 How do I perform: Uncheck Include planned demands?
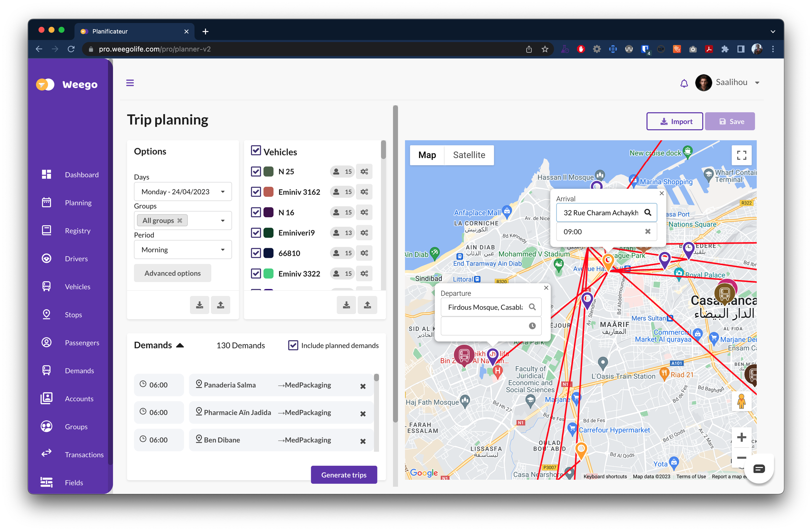point(293,346)
